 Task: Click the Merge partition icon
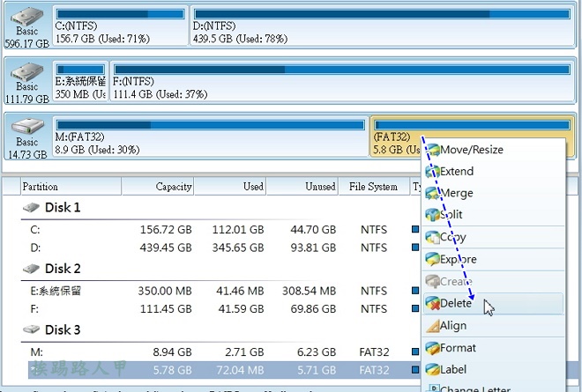432,193
